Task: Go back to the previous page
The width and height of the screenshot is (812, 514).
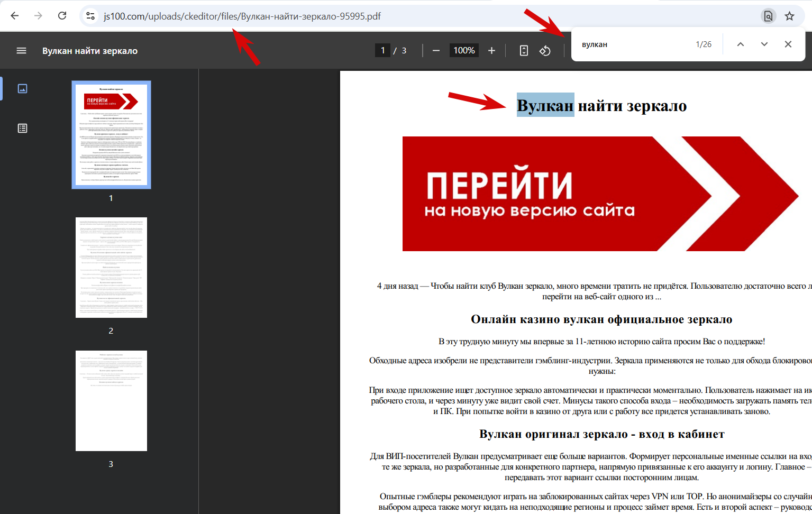Action: click(15, 16)
